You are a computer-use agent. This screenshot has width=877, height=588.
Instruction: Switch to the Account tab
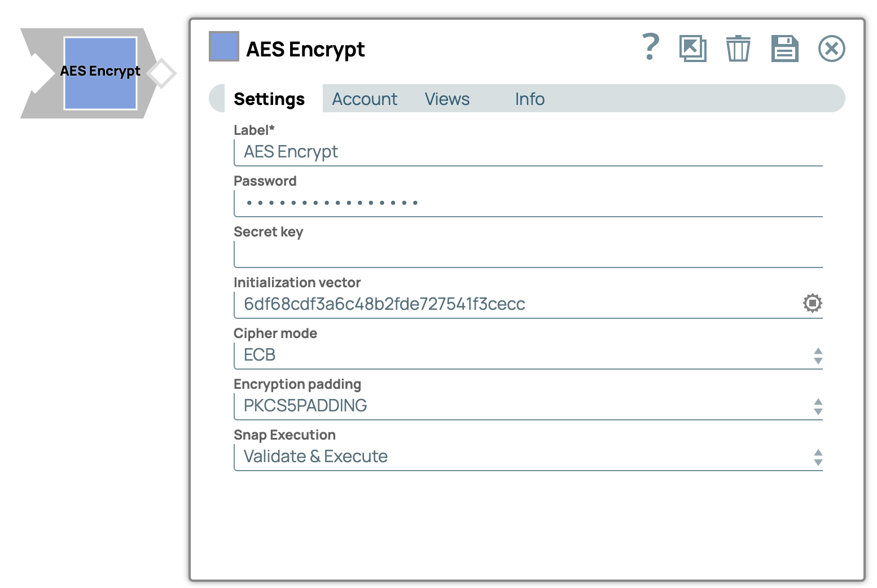point(365,99)
